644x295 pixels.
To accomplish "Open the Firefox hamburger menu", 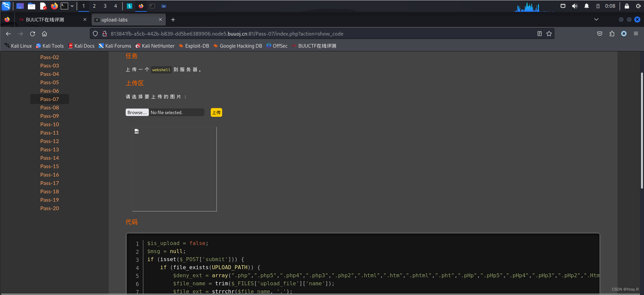I will tap(636, 34).
